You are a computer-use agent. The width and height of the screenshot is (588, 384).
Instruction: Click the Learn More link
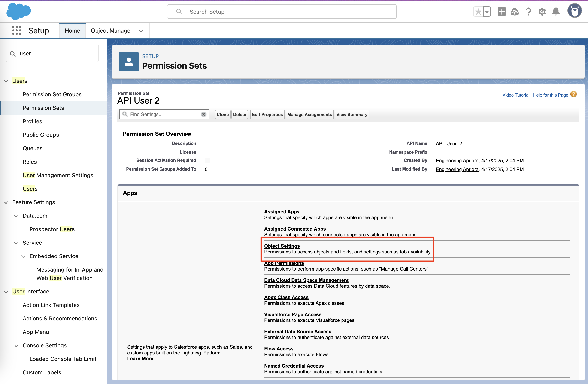pos(140,359)
